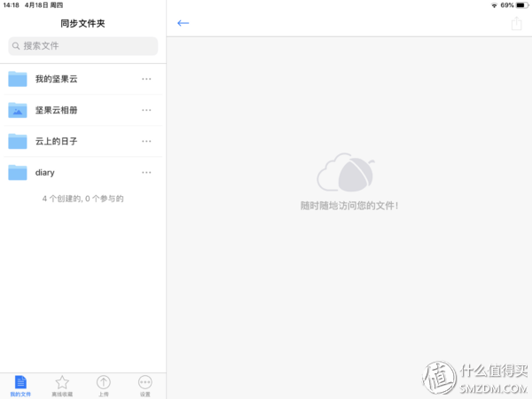Image resolution: width=532 pixels, height=399 pixels.
Task: Show more options for 云上的日子
Action: pyautogui.click(x=146, y=141)
